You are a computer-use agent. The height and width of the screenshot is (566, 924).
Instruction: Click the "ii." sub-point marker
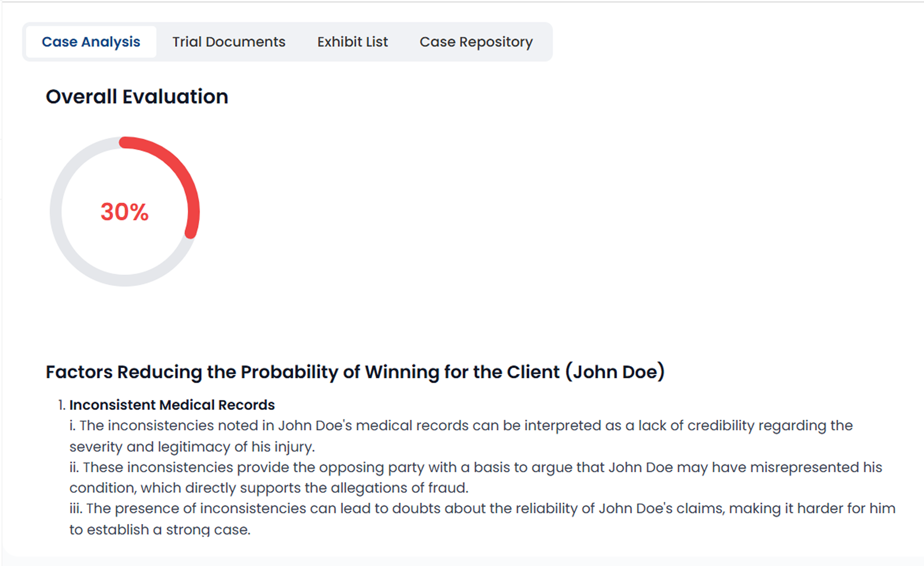point(74,467)
